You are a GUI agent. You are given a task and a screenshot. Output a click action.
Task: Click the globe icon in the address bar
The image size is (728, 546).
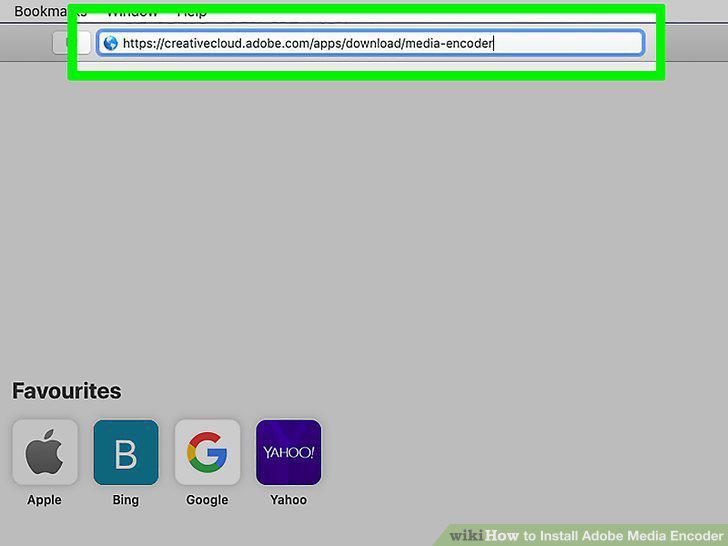[x=110, y=43]
